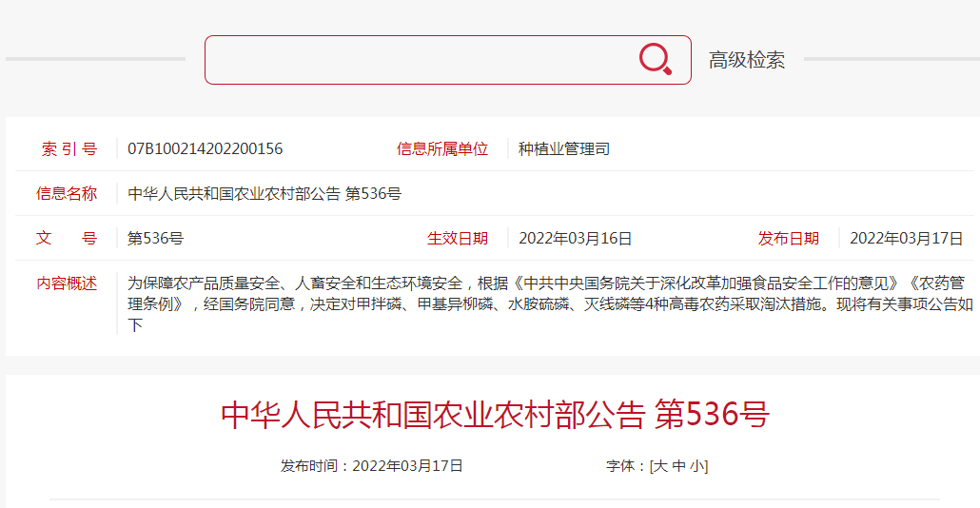Click the publish date 2022年03月17日 in table
980x508 pixels.
click(x=906, y=239)
